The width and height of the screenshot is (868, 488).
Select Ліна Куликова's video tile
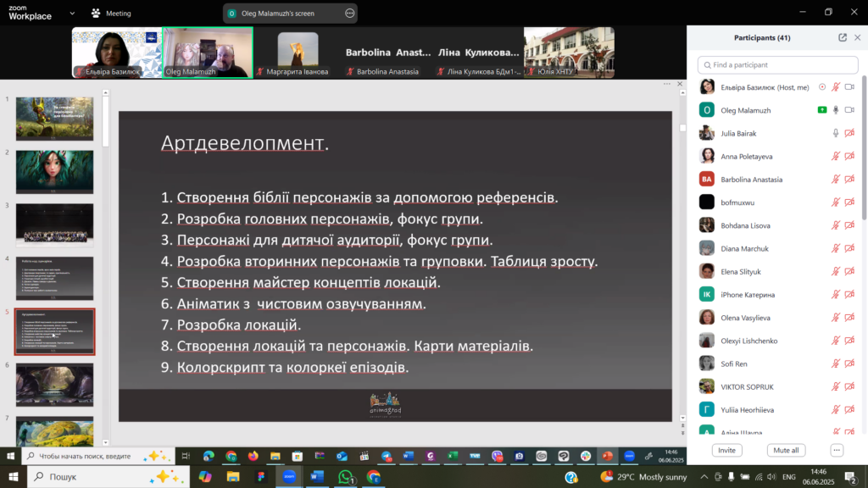(478, 53)
